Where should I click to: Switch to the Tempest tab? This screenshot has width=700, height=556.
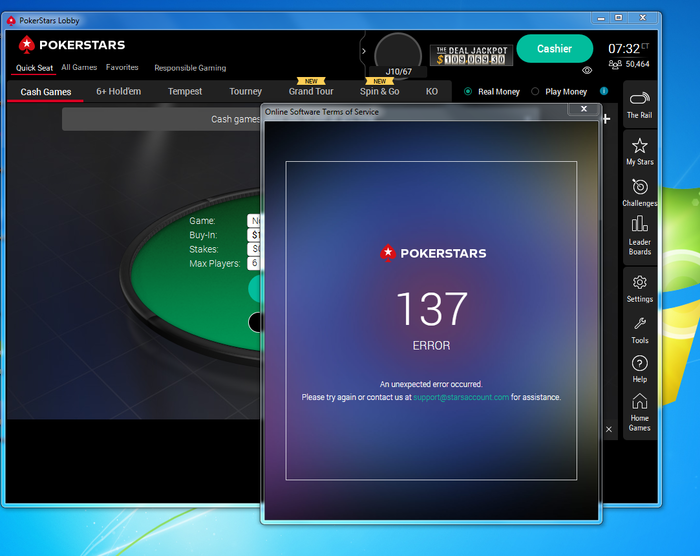pos(185,91)
